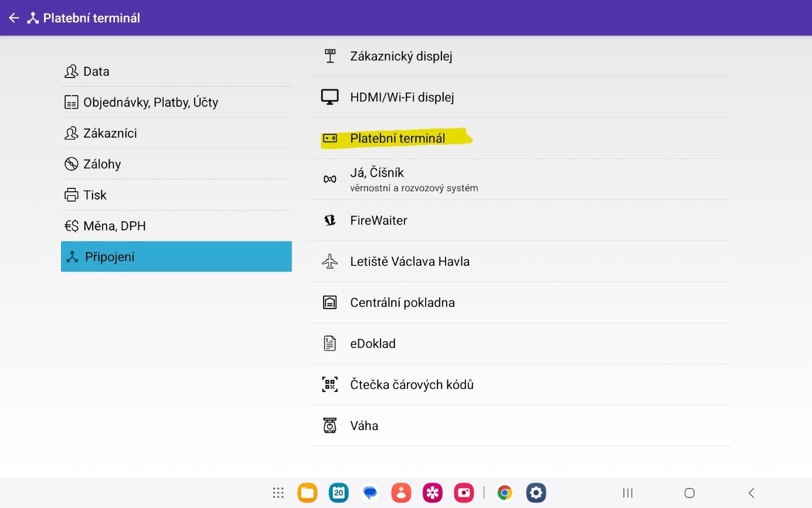
Task: Click the bow tie icon for Já, Číšník
Action: tap(330, 180)
